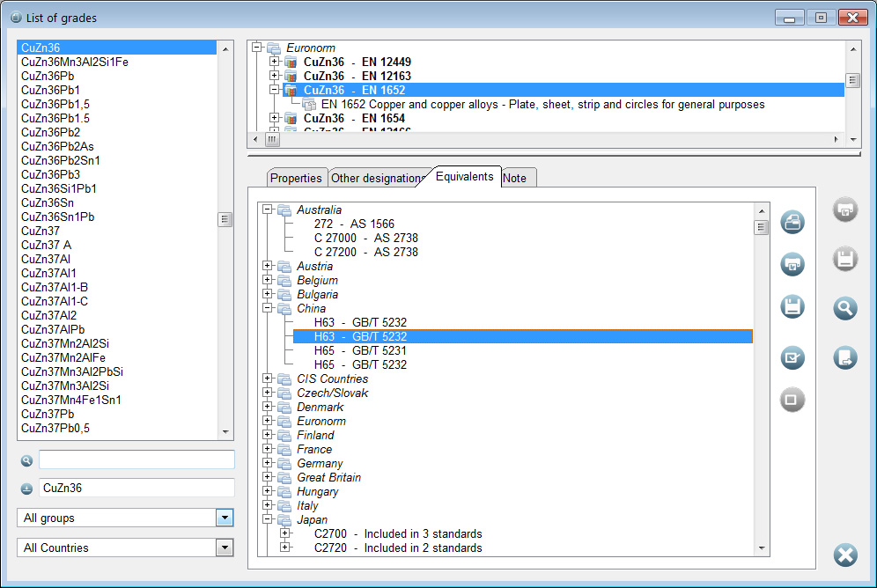
Task: Open the All Countries dropdown
Action: coord(225,548)
